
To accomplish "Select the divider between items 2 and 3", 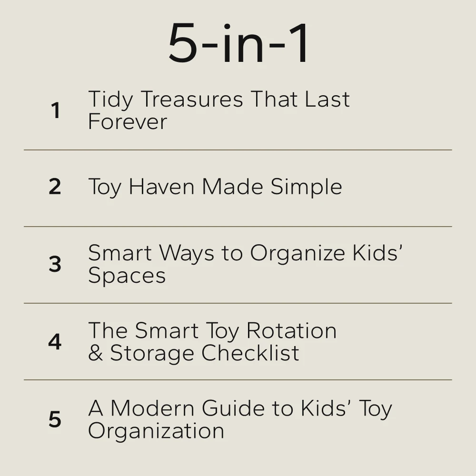I will tap(238, 227).
